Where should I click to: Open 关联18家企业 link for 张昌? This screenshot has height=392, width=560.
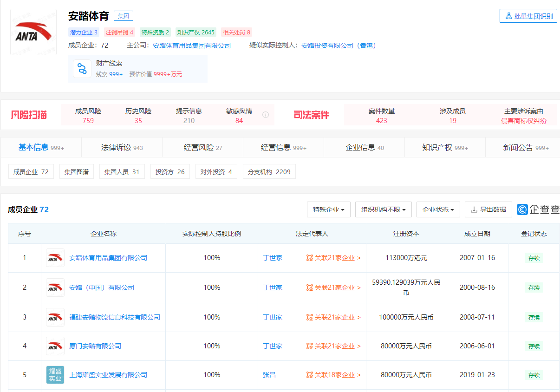point(333,375)
